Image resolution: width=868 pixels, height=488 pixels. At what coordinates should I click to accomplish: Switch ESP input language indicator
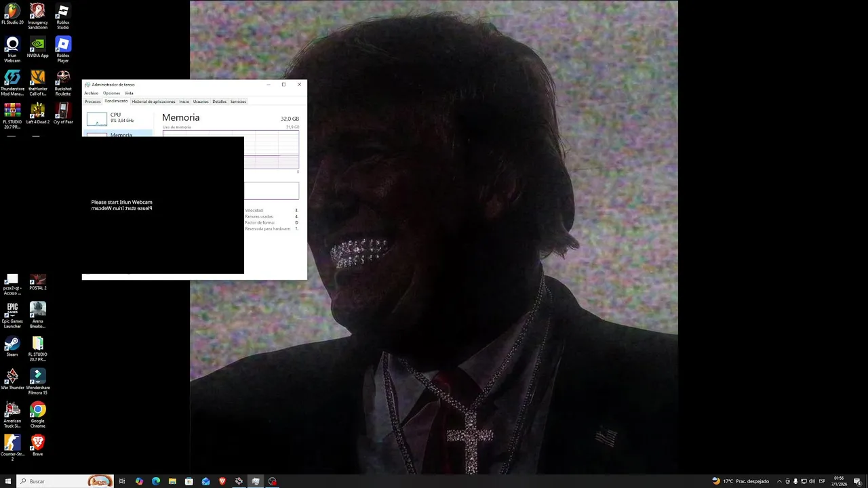tap(823, 481)
